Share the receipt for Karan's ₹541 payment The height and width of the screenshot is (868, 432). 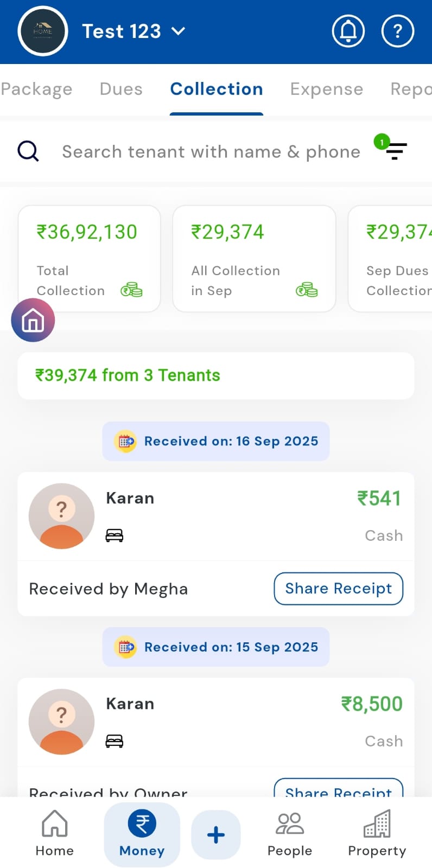[338, 589]
